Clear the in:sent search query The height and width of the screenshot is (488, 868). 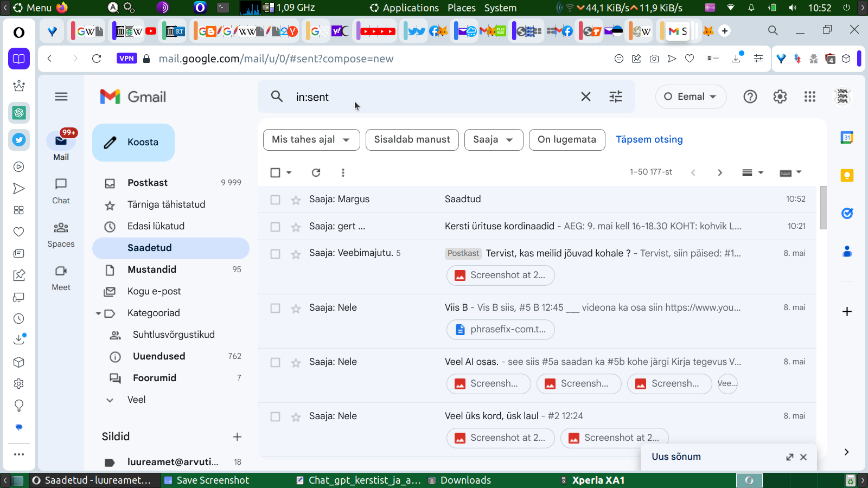586,97
